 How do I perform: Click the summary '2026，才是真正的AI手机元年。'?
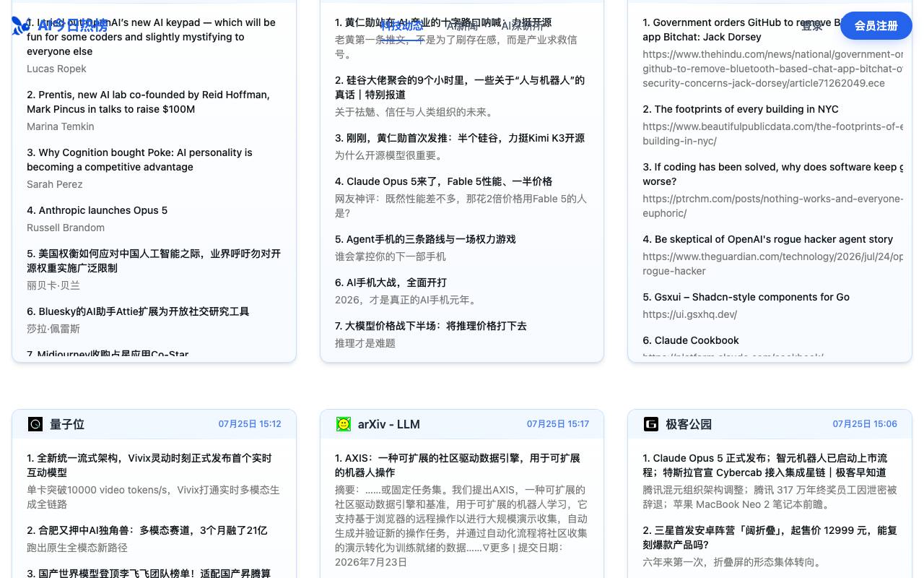point(408,300)
